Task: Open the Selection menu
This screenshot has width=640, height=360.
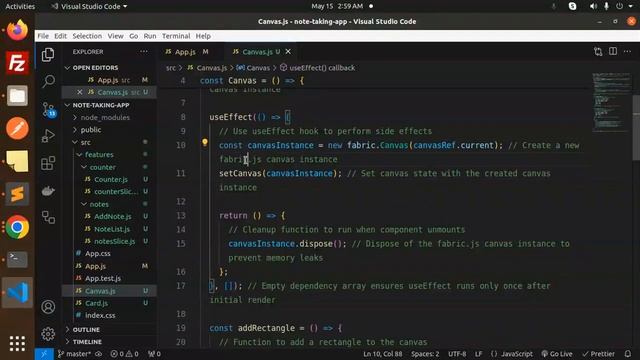Action: point(87,36)
